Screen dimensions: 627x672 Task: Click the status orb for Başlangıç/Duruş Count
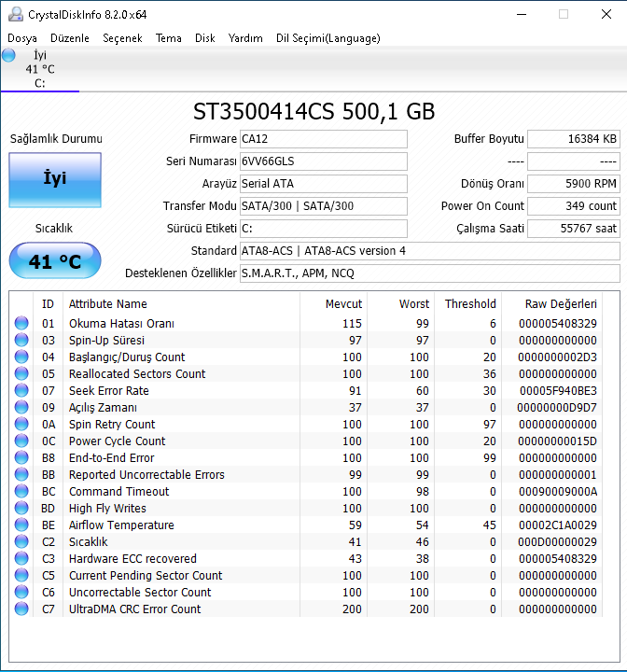pyautogui.click(x=21, y=357)
